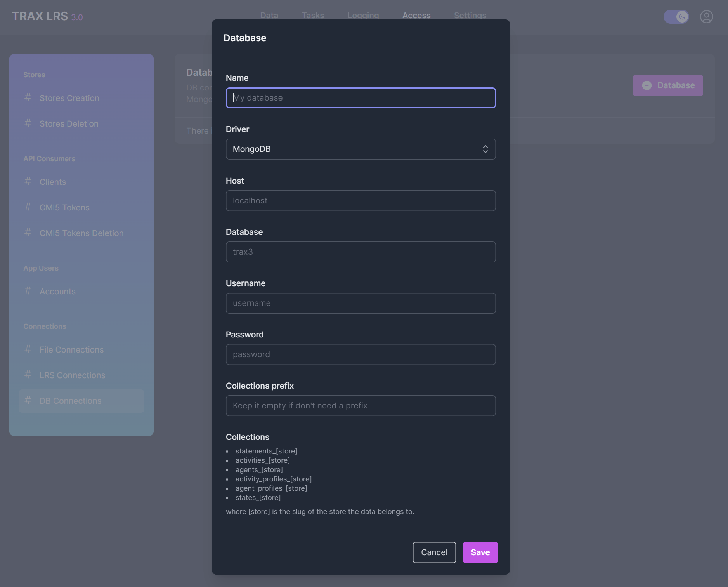Click into the Host field
Viewport: 728px width, 587px height.
click(x=361, y=201)
